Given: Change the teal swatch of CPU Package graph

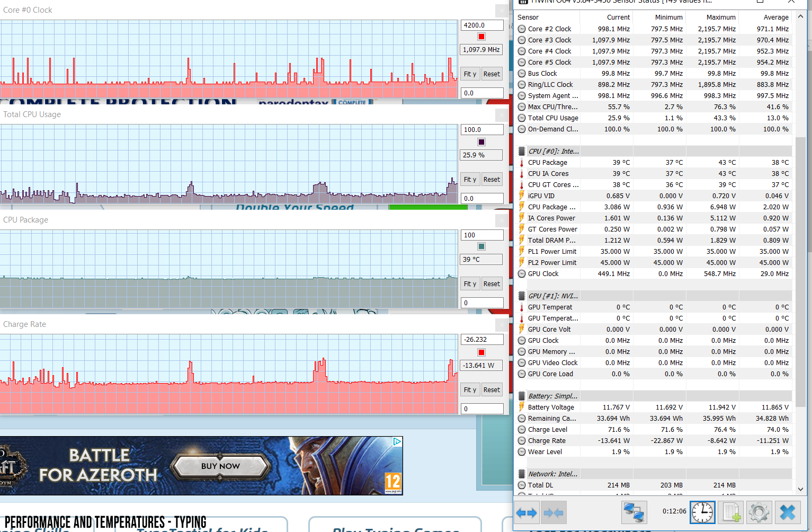Looking at the screenshot, I should 481,246.
